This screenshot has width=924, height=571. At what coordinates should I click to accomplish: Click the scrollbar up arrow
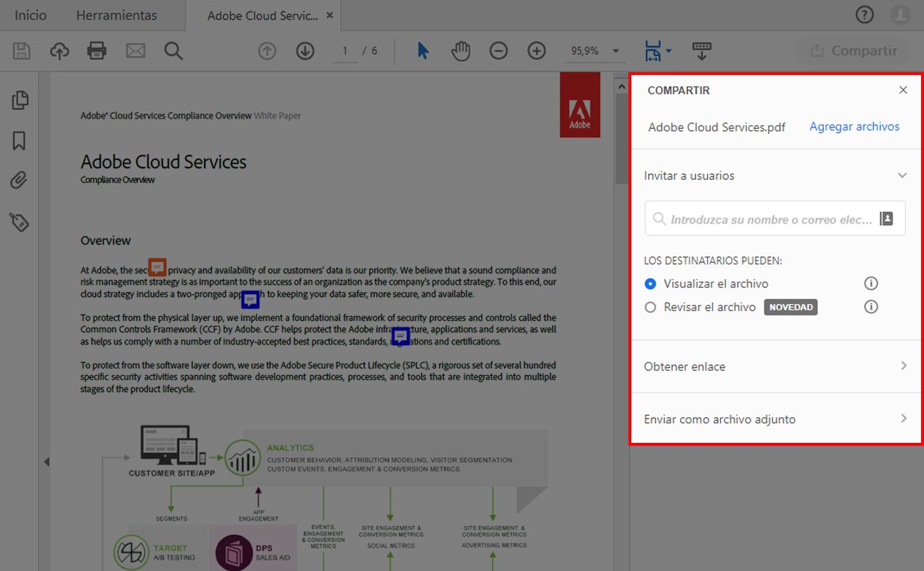click(x=622, y=87)
